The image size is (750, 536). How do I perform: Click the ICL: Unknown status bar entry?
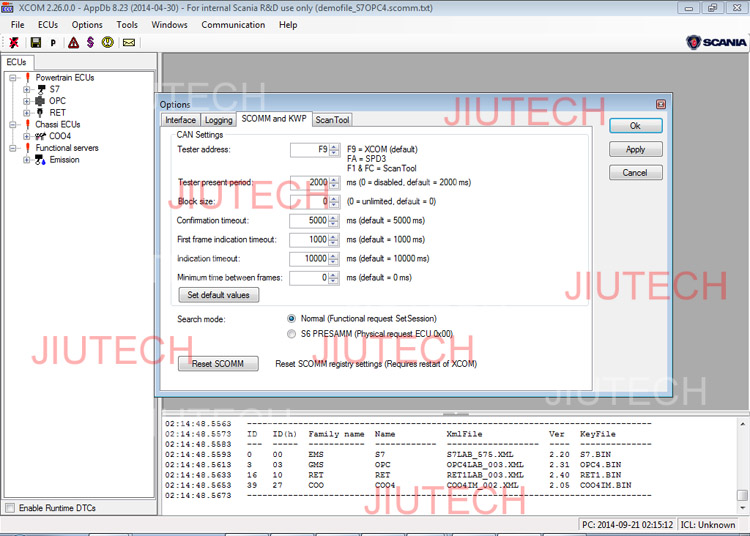(x=707, y=525)
